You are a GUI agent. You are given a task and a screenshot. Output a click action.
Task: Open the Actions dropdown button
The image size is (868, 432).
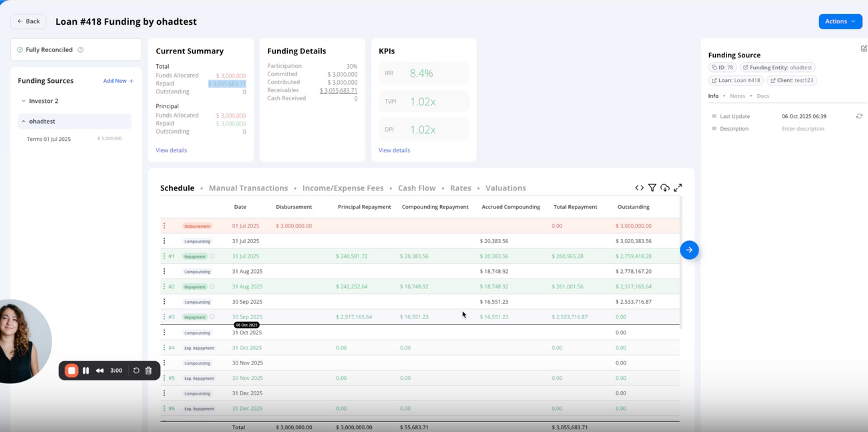pos(840,21)
